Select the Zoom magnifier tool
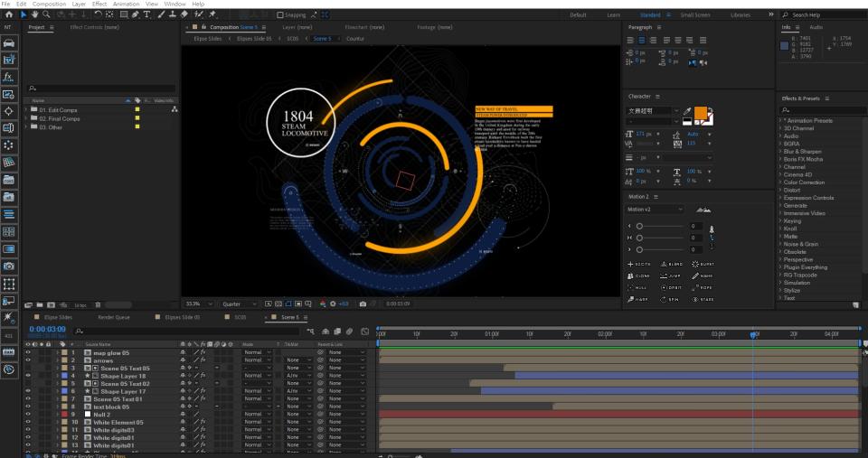This screenshot has height=458, width=868. [46, 14]
